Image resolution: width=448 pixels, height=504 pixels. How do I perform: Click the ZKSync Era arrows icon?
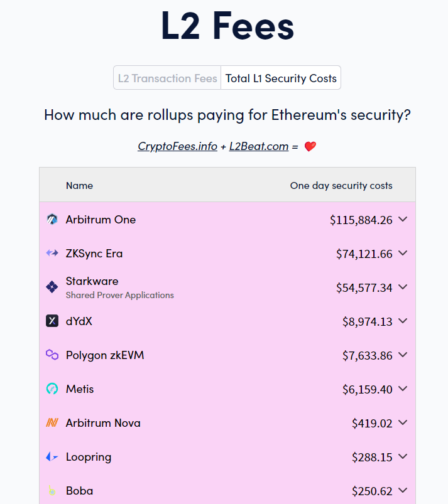[52, 254]
